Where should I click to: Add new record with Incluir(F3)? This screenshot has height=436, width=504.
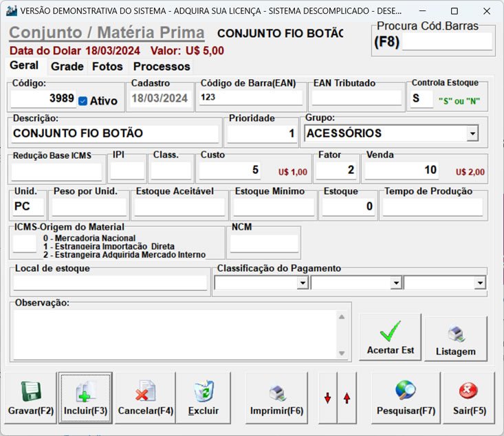[85, 398]
